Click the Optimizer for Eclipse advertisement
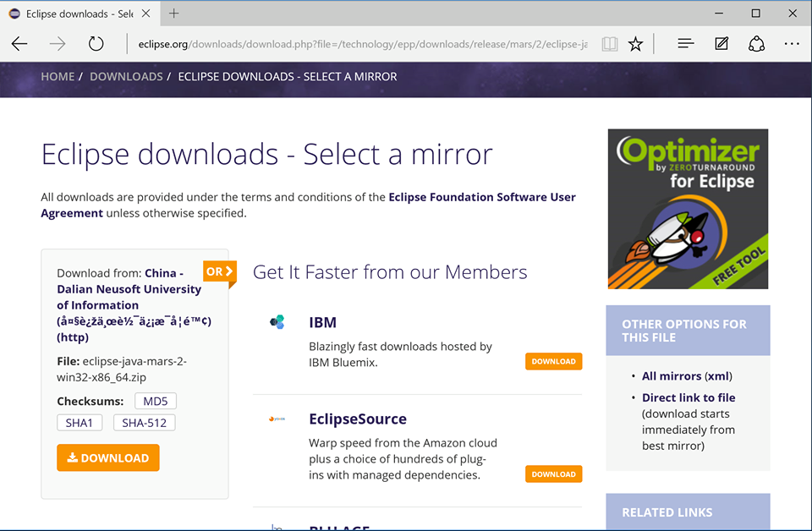The width and height of the screenshot is (812, 531). click(688, 209)
